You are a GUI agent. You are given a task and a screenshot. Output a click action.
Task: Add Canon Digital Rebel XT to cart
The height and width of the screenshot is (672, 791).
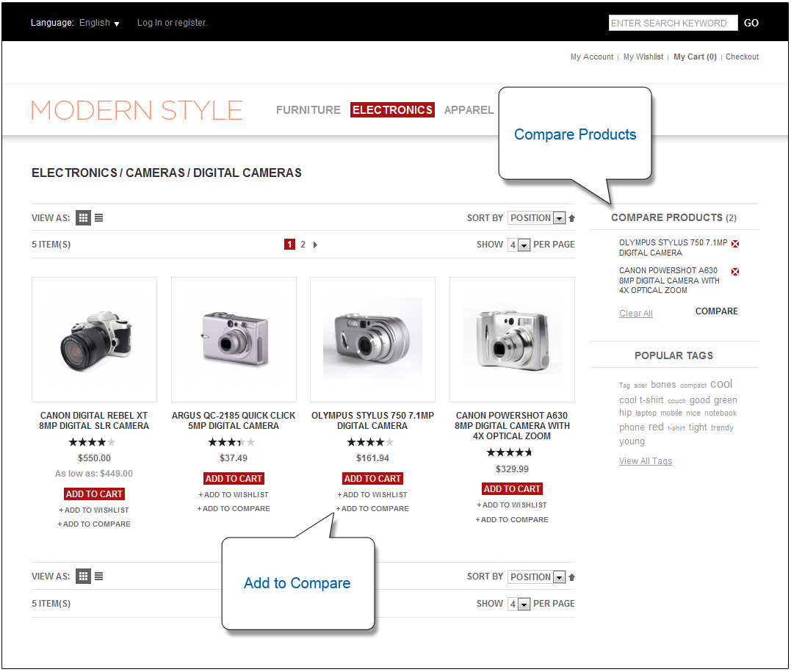point(94,494)
